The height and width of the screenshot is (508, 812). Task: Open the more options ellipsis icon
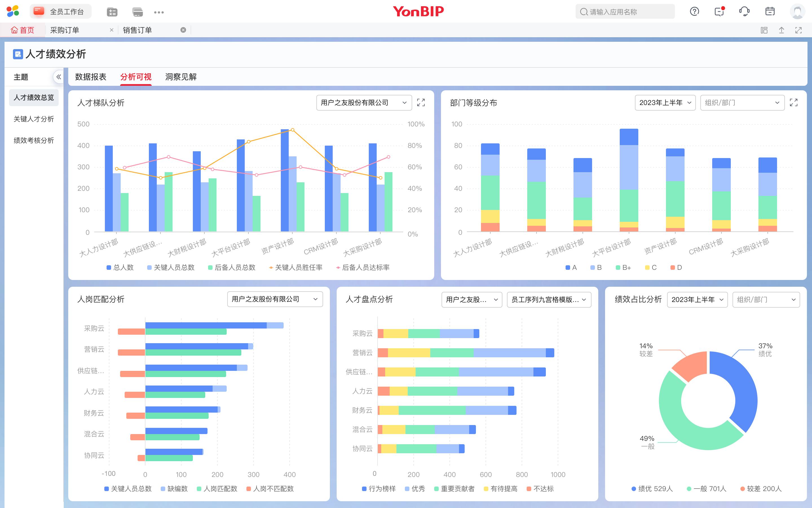coord(159,12)
